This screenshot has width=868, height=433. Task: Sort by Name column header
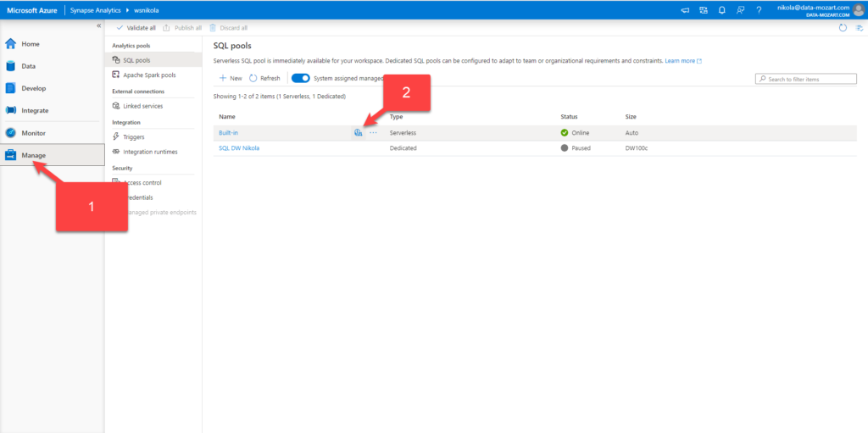(x=227, y=117)
